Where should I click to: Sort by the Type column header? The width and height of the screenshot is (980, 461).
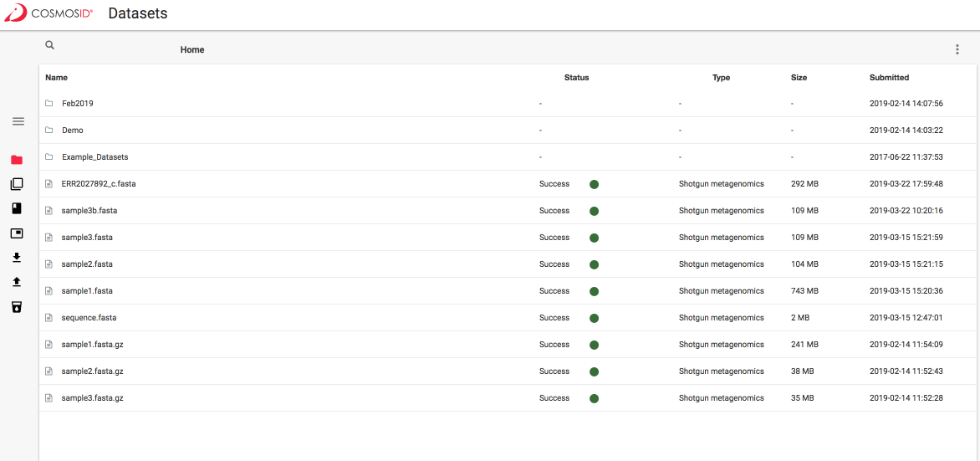point(721,78)
